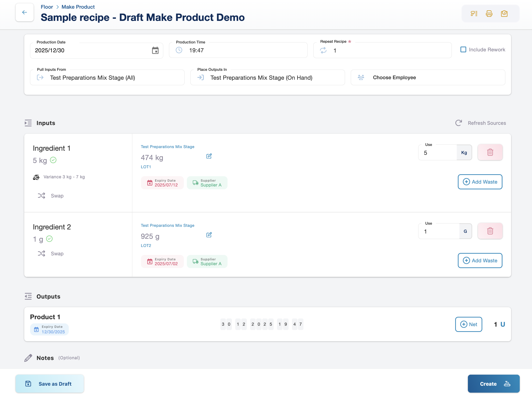Screen dimensions: 532x396
Task: Click the back arrow button
Action: point(24,12)
